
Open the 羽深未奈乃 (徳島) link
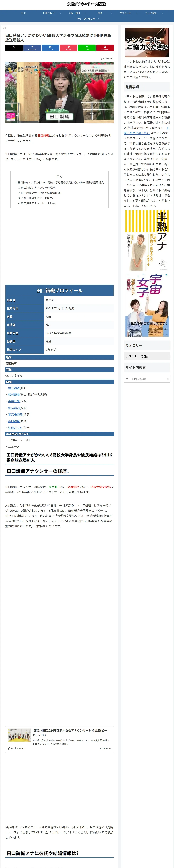point(16,414)
